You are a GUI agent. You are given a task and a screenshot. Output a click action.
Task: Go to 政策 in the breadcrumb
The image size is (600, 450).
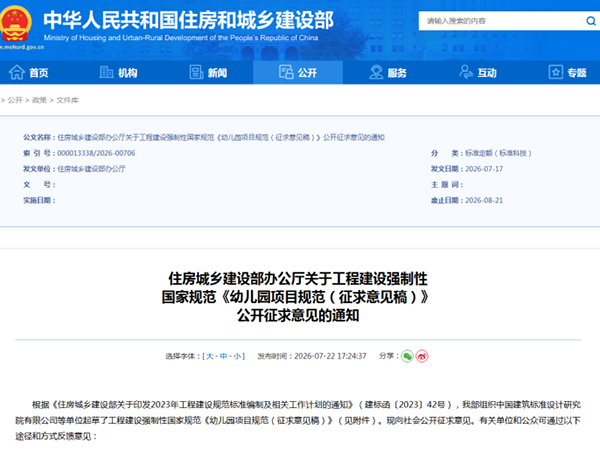click(x=39, y=100)
